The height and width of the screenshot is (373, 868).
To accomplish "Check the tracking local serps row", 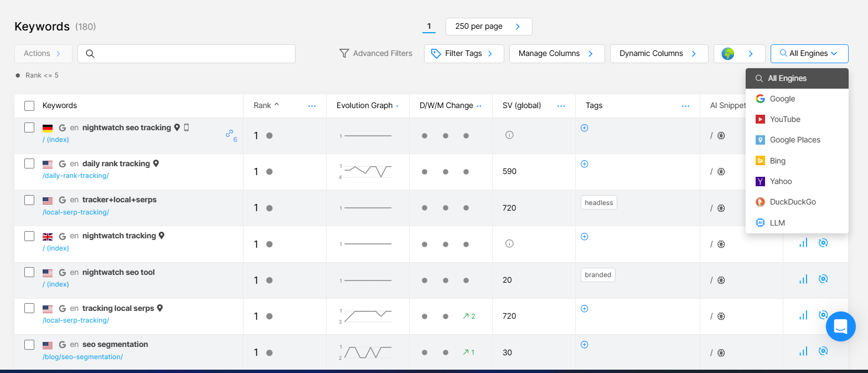I will [x=29, y=308].
